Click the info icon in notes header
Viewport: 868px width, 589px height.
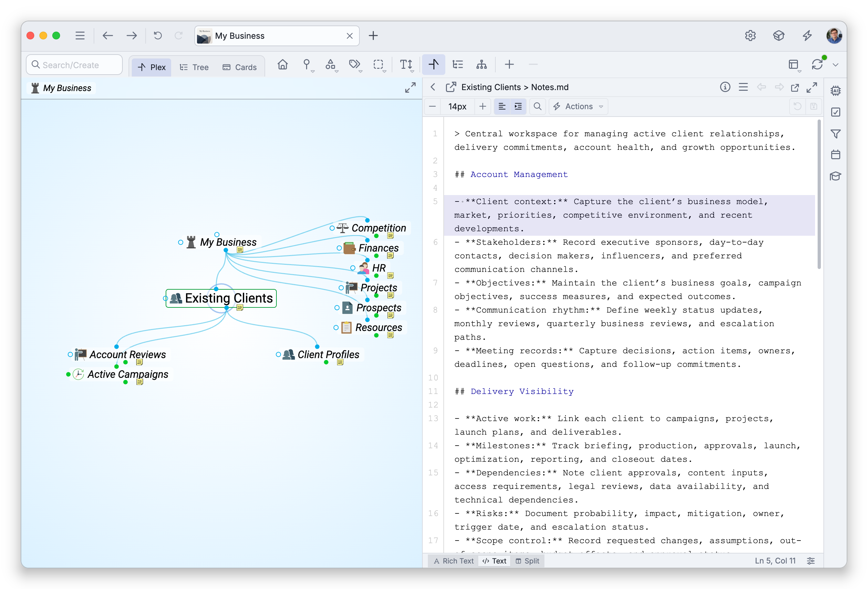pos(725,87)
